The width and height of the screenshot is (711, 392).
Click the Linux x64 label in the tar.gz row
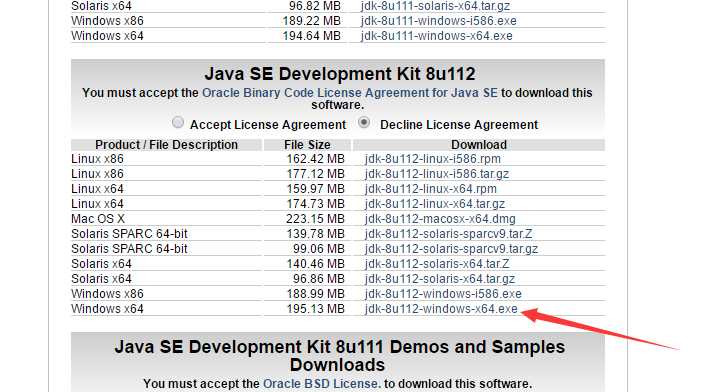[97, 204]
